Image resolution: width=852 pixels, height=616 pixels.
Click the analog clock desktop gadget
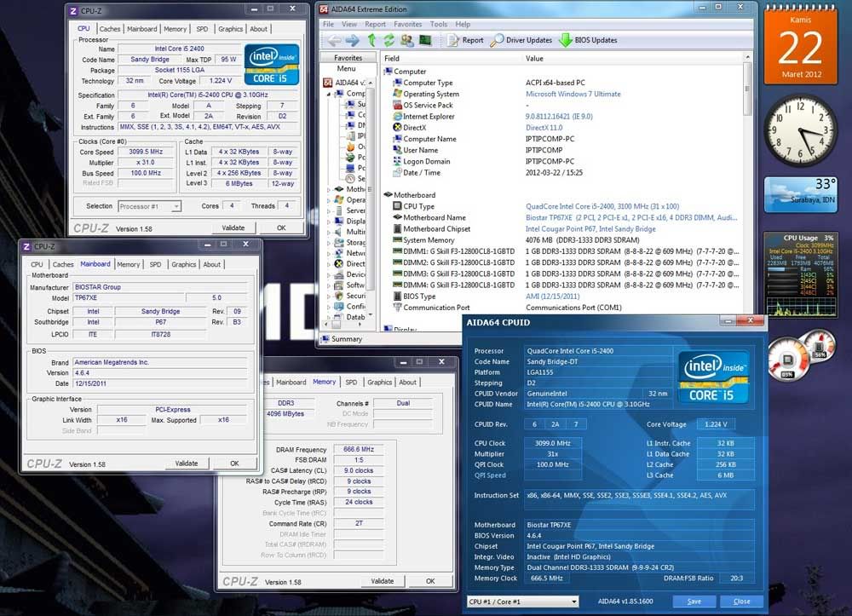800,131
